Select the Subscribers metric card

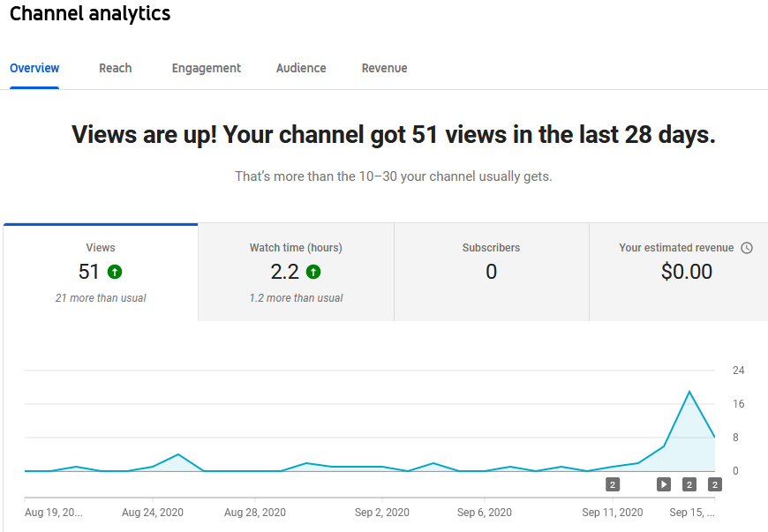coord(491,272)
